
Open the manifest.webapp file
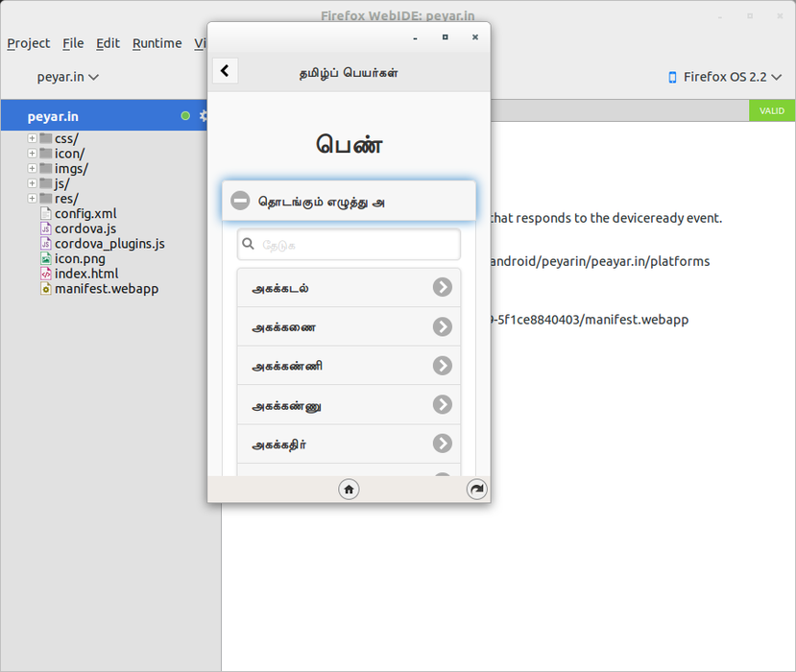(106, 288)
